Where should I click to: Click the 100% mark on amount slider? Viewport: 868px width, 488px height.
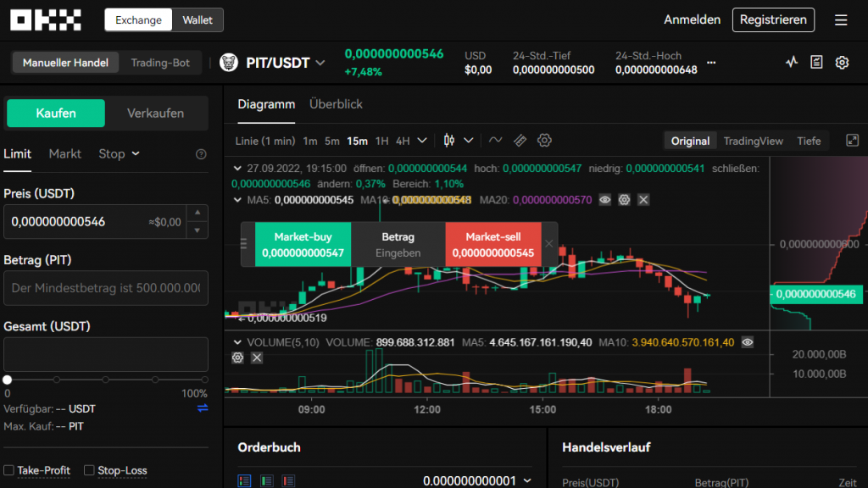click(x=204, y=380)
